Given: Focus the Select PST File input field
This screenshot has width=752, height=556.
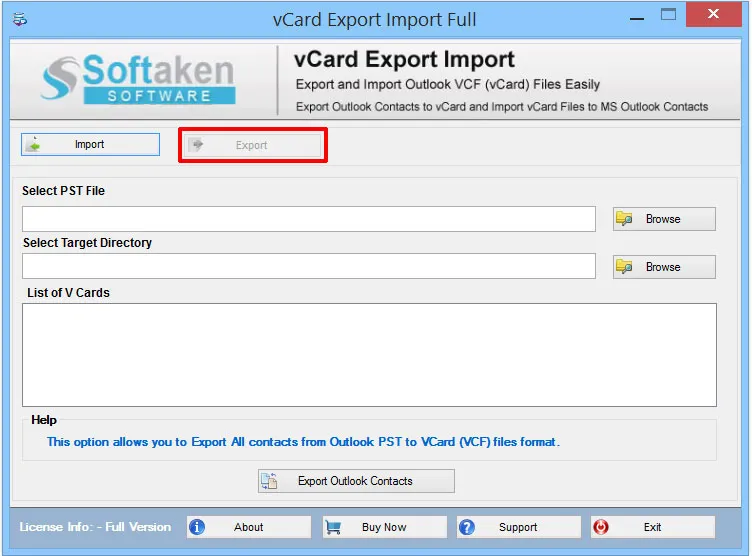Looking at the screenshot, I should point(309,219).
